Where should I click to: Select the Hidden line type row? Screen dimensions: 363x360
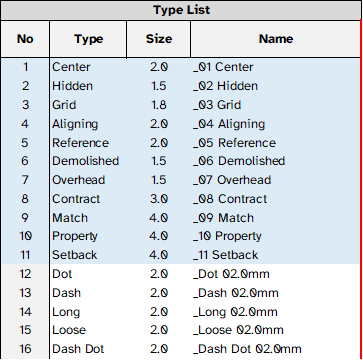pos(181,86)
